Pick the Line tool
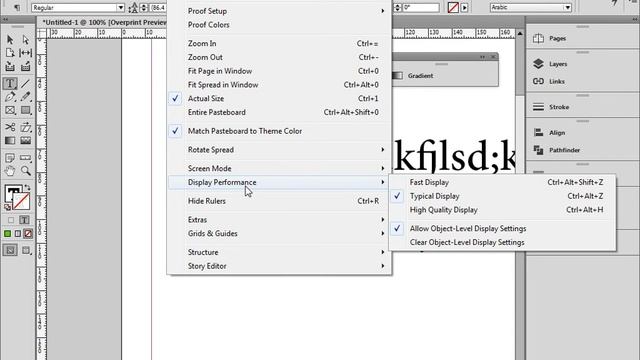Image resolution: width=640 pixels, height=360 pixels. pos(26,84)
